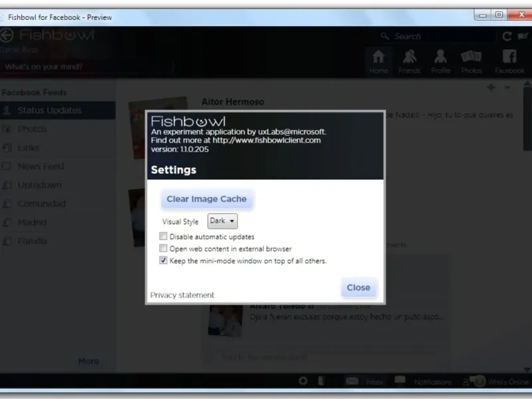The height and width of the screenshot is (399, 532).
Task: Open the Friends icon in top navigation
Action: [409, 61]
